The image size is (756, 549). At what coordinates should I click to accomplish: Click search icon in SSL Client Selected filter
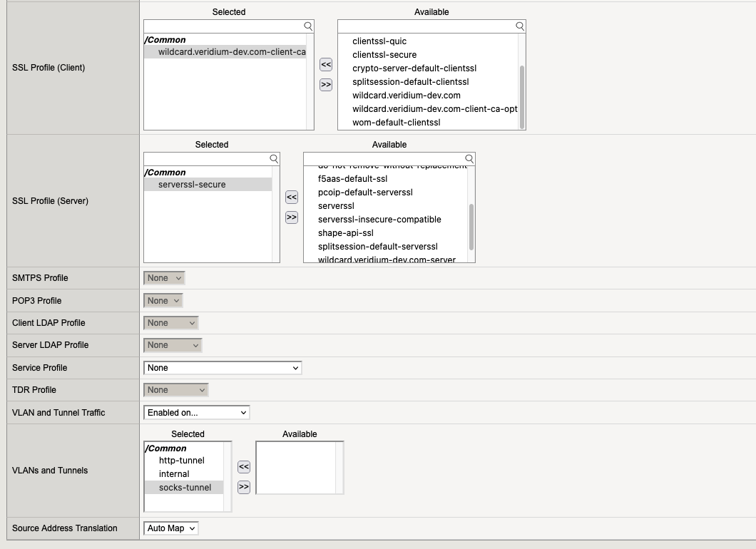[308, 26]
